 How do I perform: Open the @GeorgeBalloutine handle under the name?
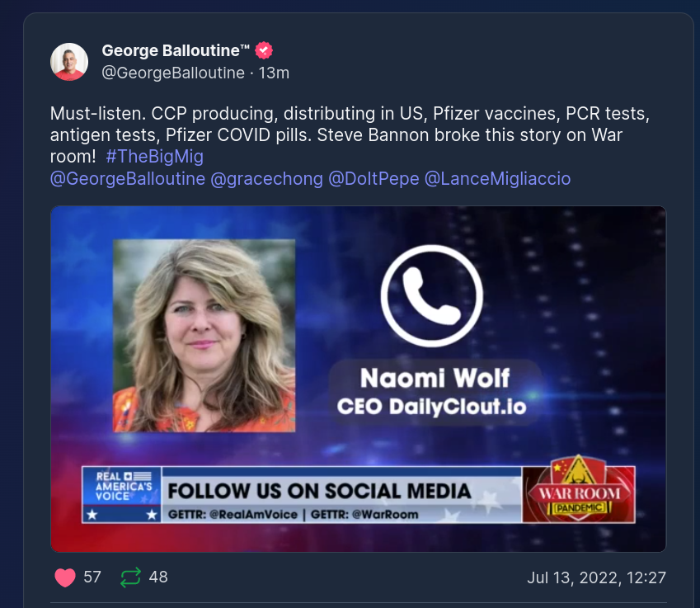(x=173, y=73)
